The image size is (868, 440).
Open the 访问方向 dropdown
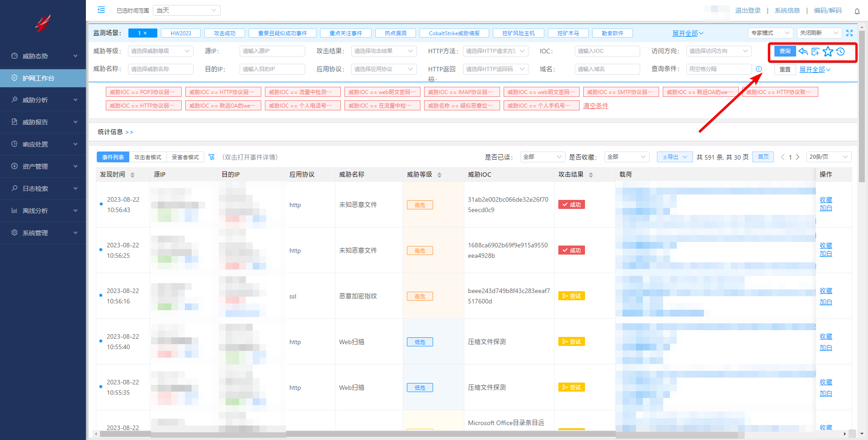(719, 51)
